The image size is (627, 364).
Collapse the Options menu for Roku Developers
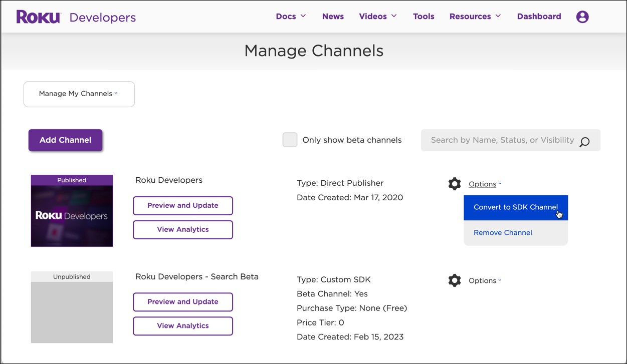pyautogui.click(x=483, y=184)
